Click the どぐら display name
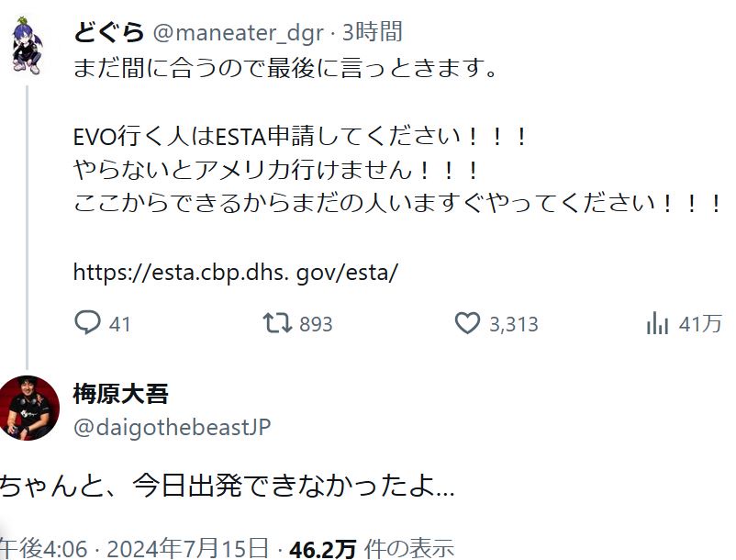Screen dimensions: 736x560 click(108, 32)
